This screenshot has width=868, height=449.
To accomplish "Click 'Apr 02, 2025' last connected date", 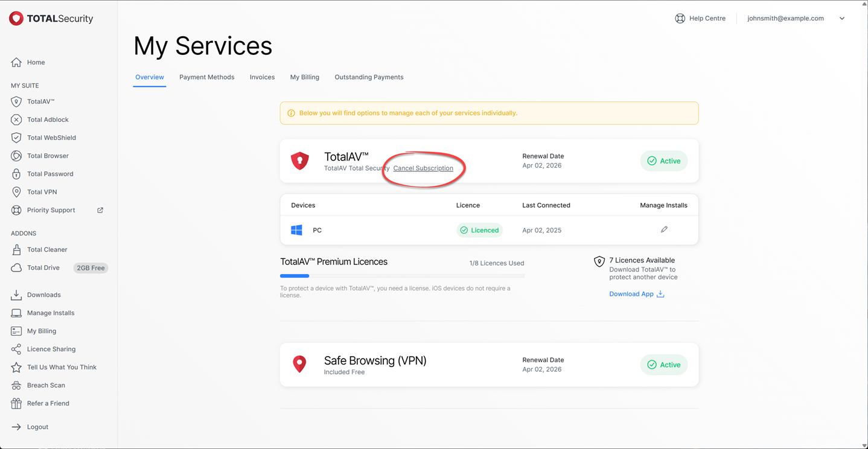I will [541, 230].
